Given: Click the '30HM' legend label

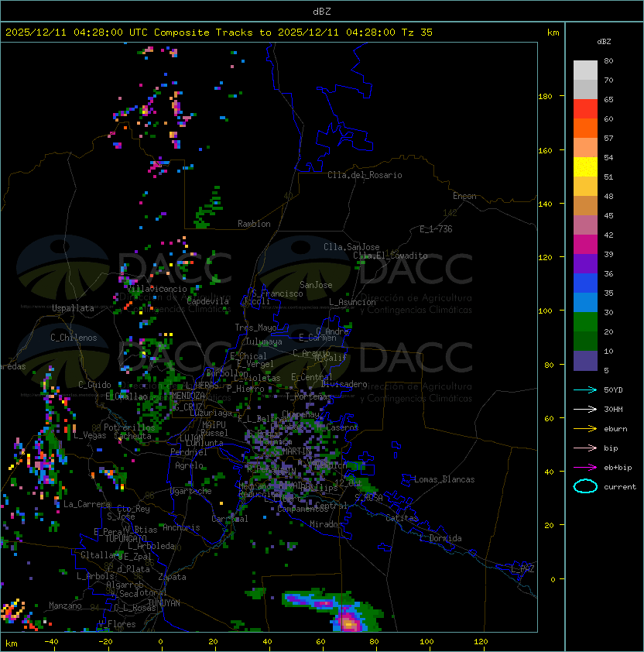Looking at the screenshot, I should [x=613, y=409].
